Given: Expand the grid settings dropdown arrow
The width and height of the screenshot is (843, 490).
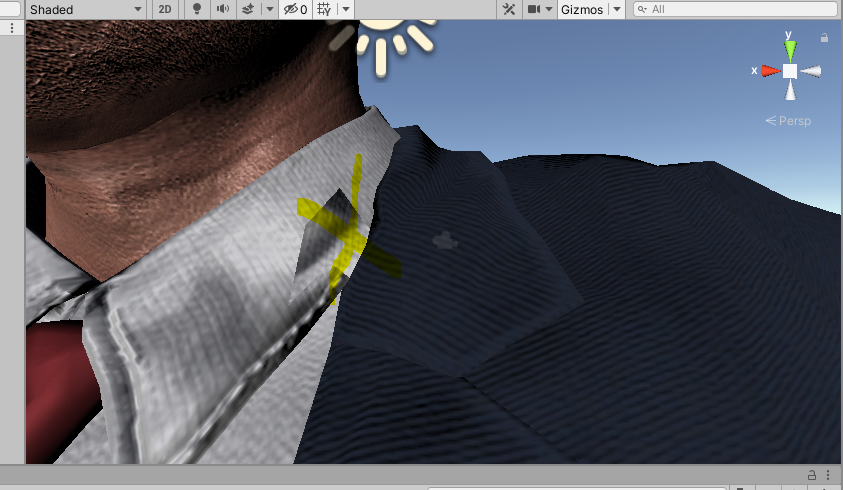Looking at the screenshot, I should [x=345, y=9].
